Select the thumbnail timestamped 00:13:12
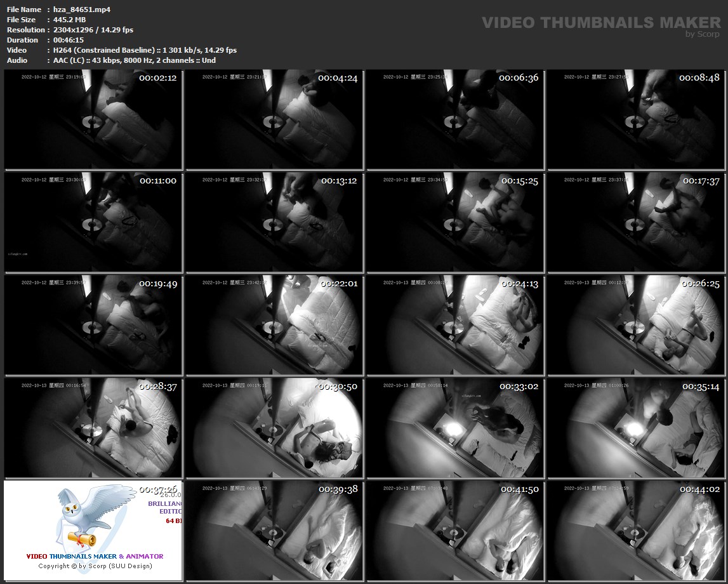 274,222
